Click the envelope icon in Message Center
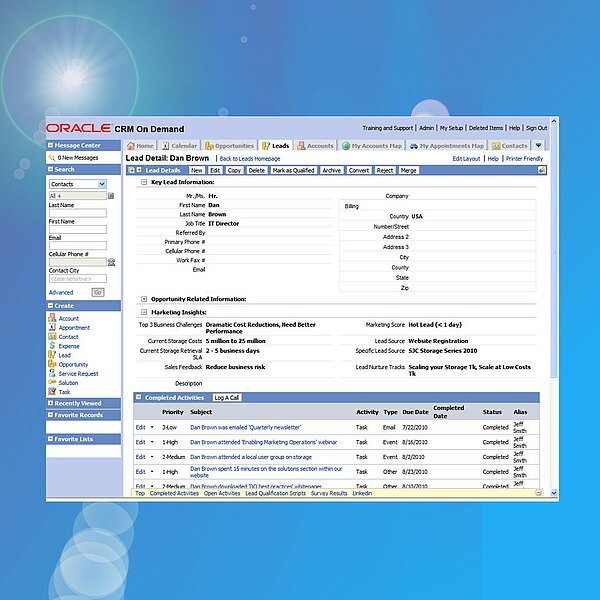This screenshot has height=600, width=600. (x=51, y=158)
